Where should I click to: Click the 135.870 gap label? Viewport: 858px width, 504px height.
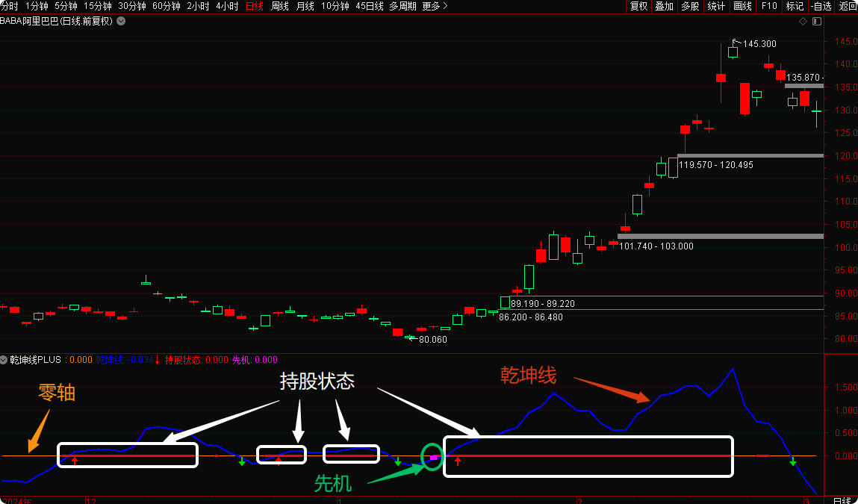(x=803, y=78)
